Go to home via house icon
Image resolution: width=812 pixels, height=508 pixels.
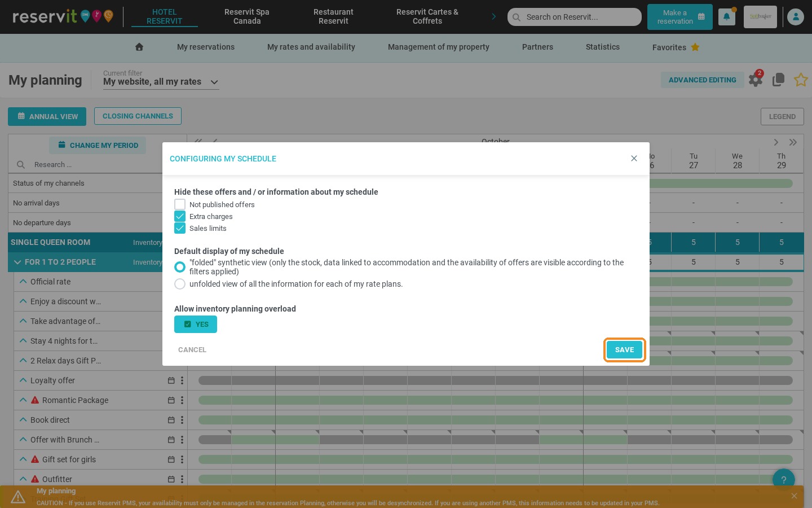(x=139, y=47)
